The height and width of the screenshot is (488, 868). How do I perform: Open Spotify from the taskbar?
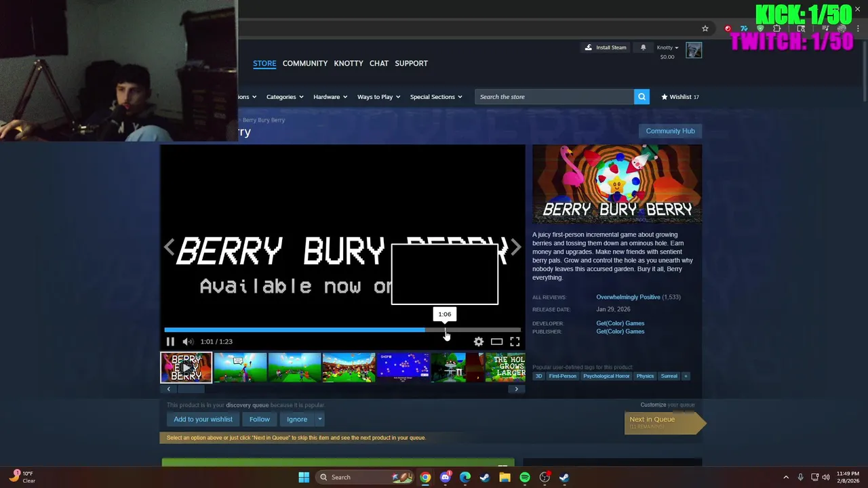tap(525, 477)
